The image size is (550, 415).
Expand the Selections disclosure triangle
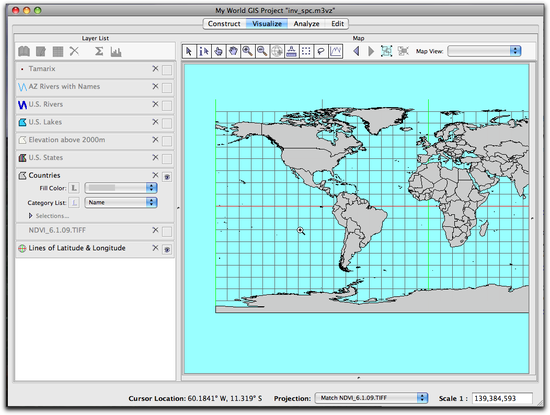pyautogui.click(x=31, y=216)
